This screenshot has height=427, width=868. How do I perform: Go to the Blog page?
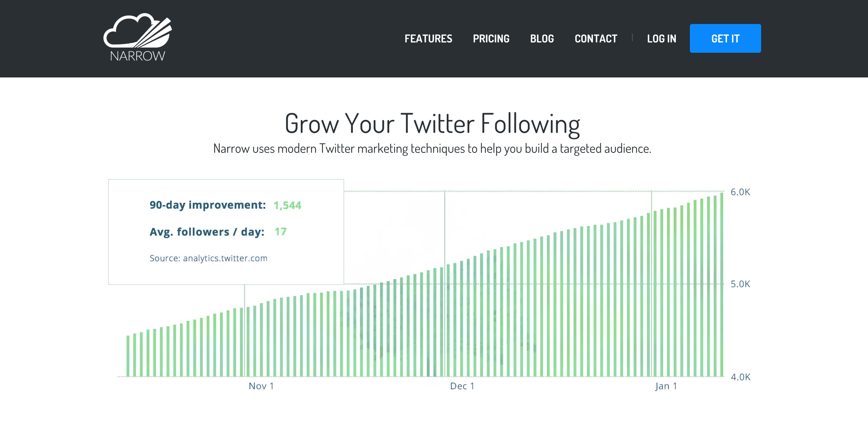click(x=542, y=39)
